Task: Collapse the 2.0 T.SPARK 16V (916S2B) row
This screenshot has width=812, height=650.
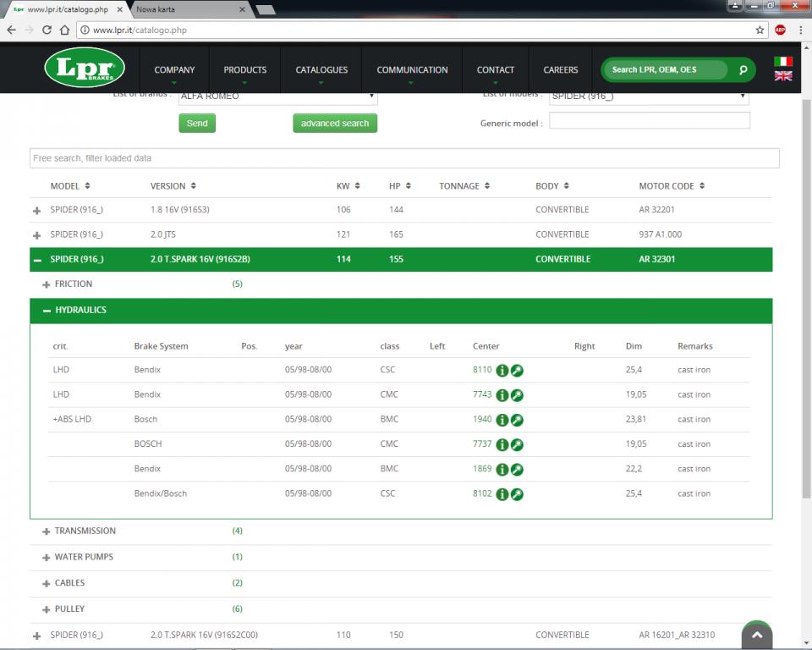Action: tap(37, 260)
